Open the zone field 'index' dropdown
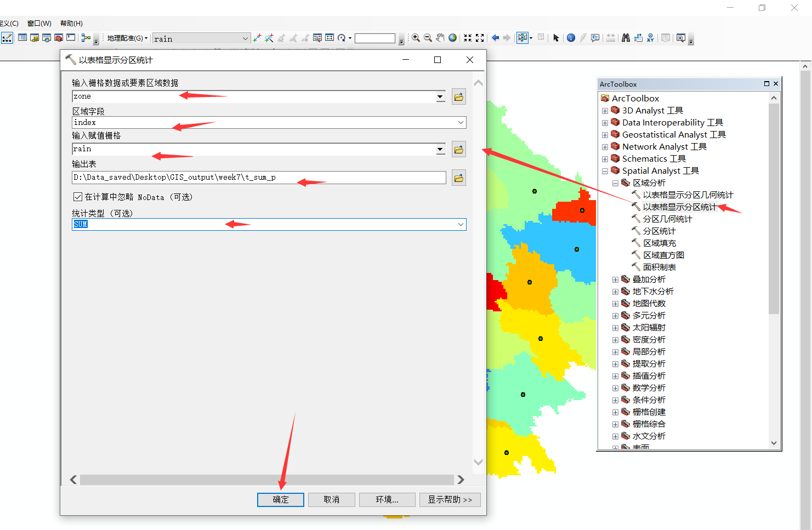Screen dimensions: 812x530 tap(461, 122)
